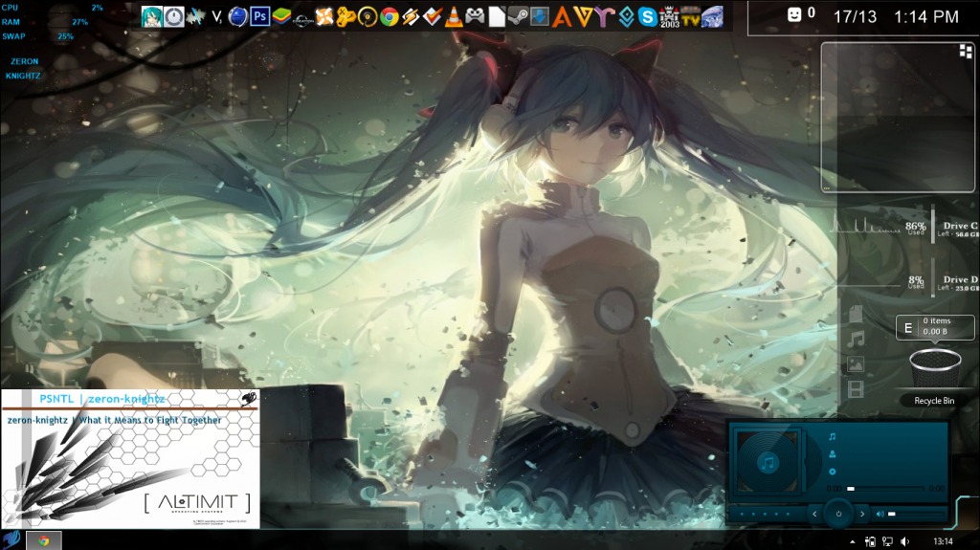Click the E recycle info box

pos(935,327)
